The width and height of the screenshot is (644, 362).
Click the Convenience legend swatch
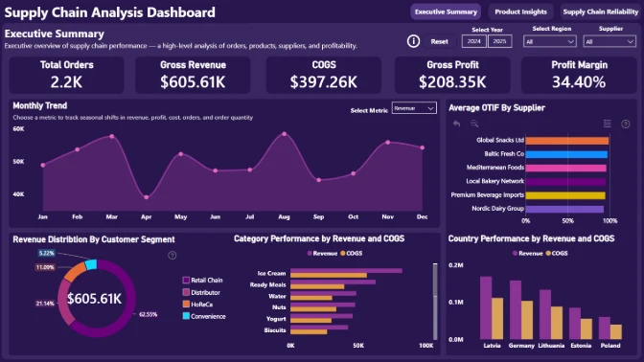pos(186,316)
